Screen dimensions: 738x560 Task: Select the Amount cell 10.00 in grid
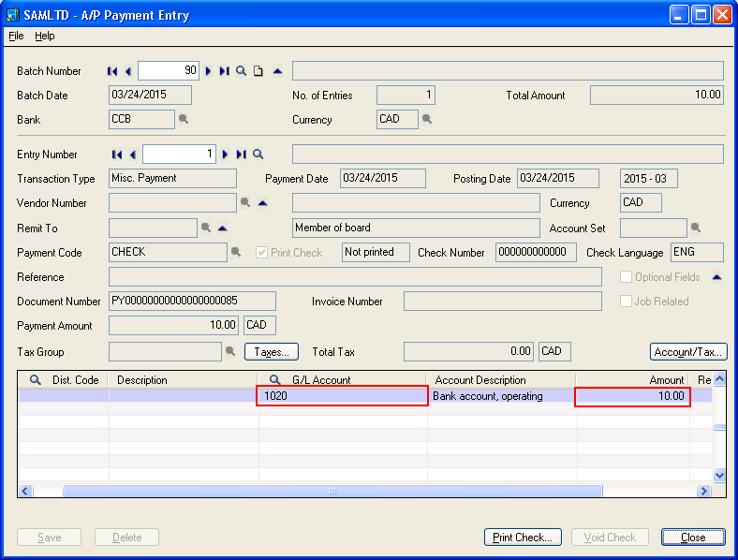[x=632, y=396]
